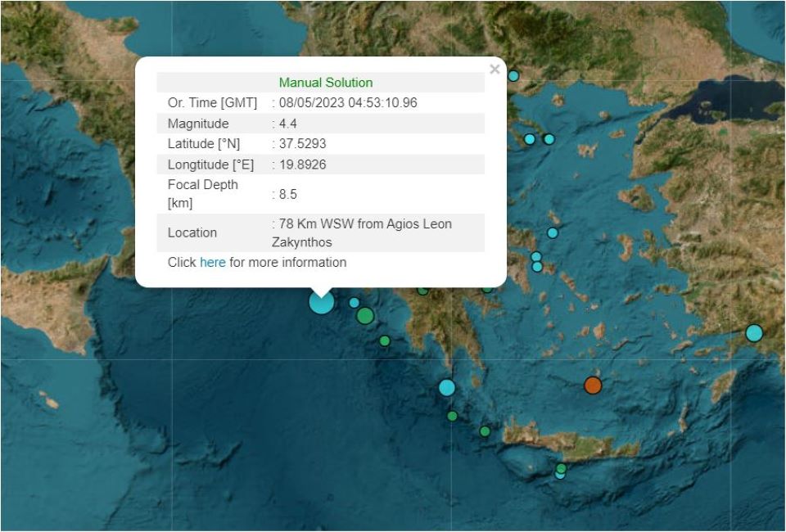Select the green marker below the Manual Solution popup
786x532 pixels.
tap(422, 289)
